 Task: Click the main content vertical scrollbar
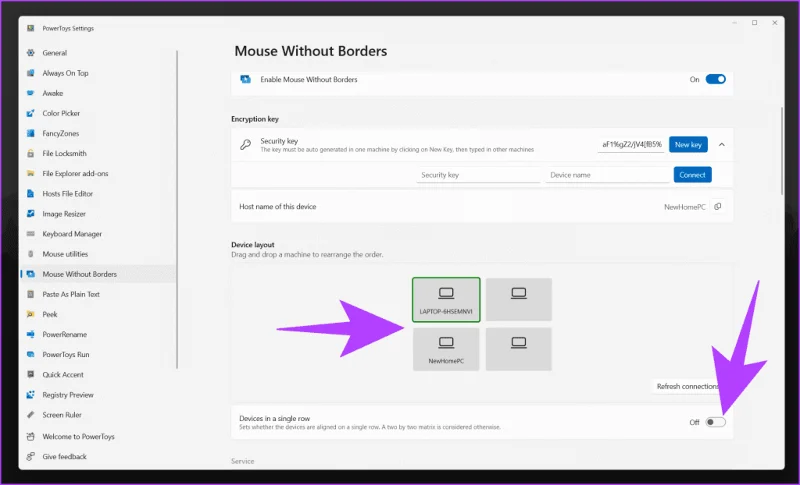pos(782,150)
